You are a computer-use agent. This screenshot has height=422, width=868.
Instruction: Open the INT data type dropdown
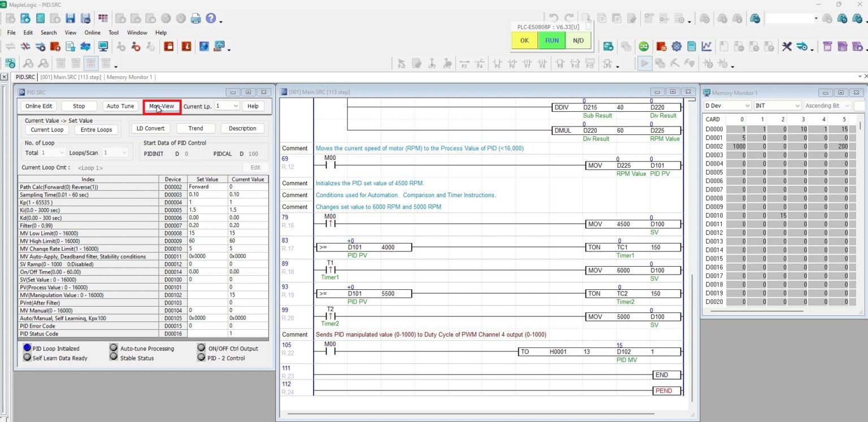tap(776, 106)
